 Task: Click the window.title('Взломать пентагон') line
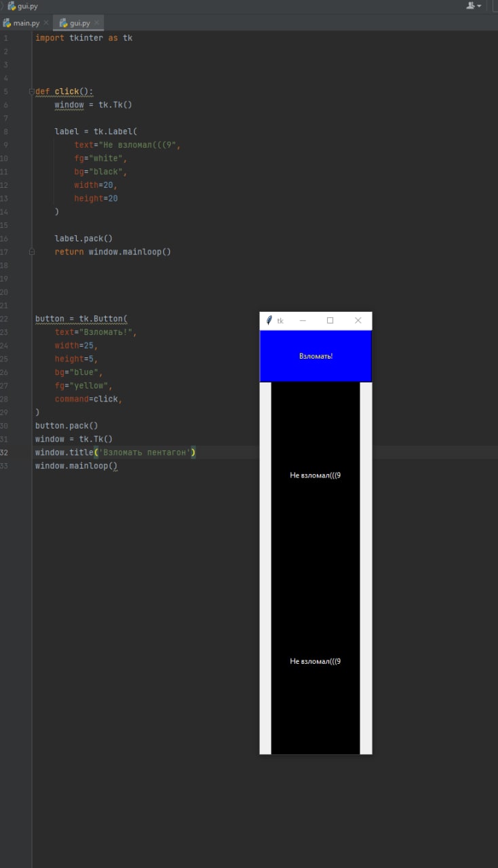[x=115, y=452]
